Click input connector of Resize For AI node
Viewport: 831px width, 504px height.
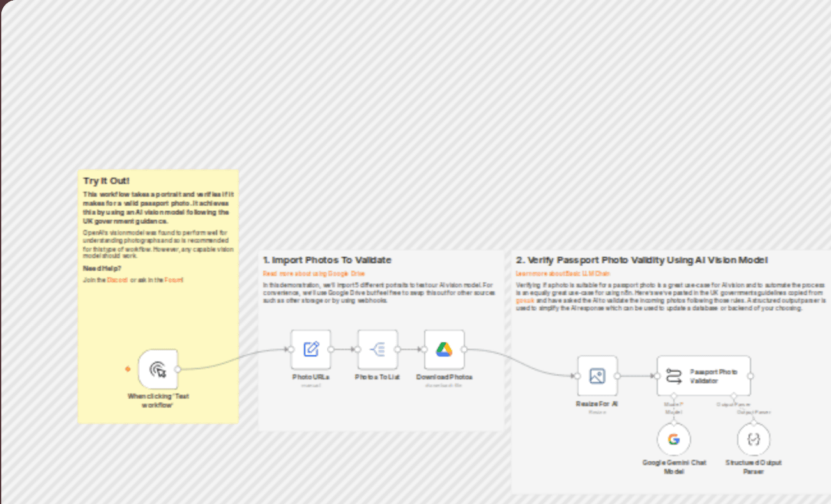577,376
